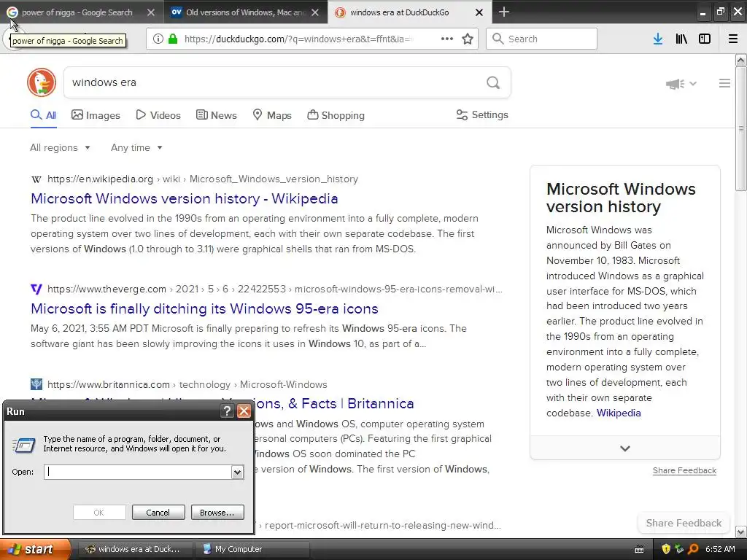Viewport: 747px width, 560px height.
Task: Switch to the Maps tab
Action: tap(272, 115)
